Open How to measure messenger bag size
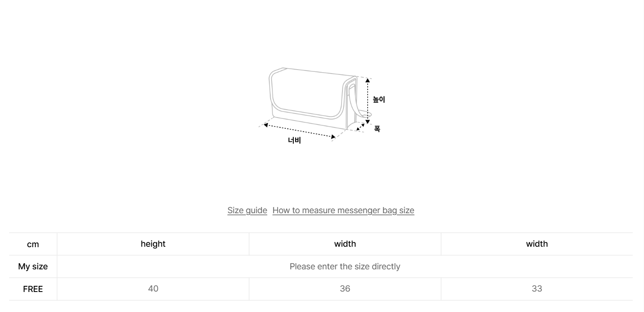The height and width of the screenshot is (312, 644). (343, 211)
